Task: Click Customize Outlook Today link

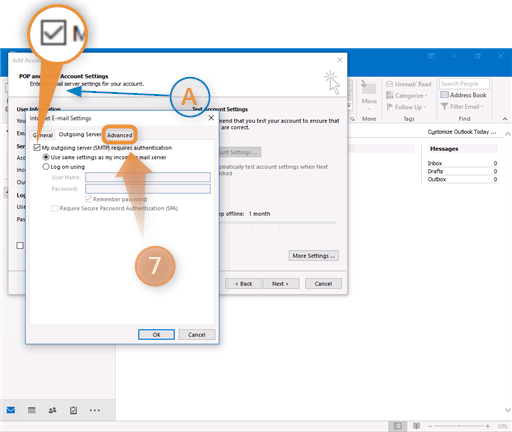Action: (462, 132)
